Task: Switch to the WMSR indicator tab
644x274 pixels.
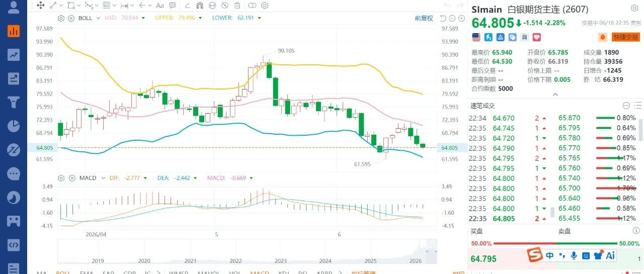Action: tap(178, 272)
